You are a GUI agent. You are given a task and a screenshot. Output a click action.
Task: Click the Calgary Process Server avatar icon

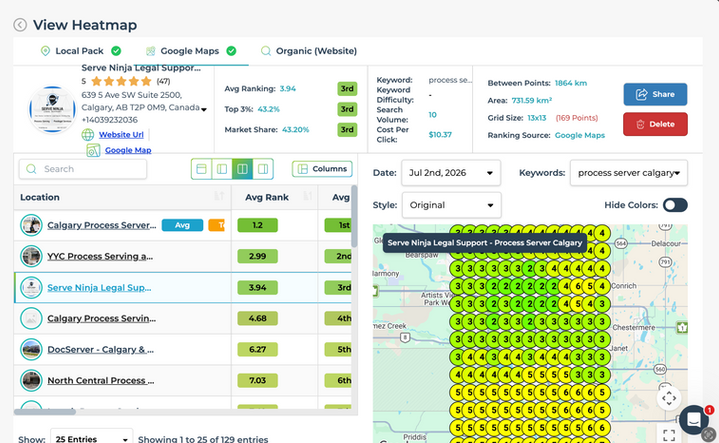click(31, 225)
